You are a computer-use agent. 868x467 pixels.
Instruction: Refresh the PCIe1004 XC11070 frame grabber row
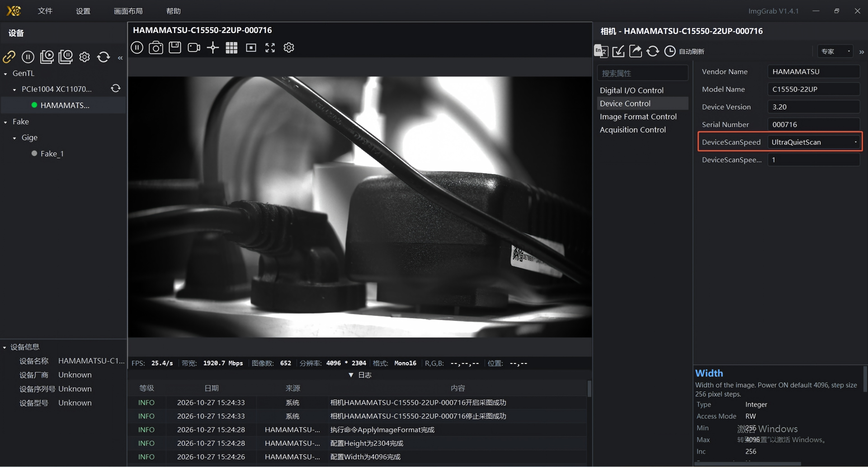point(116,89)
